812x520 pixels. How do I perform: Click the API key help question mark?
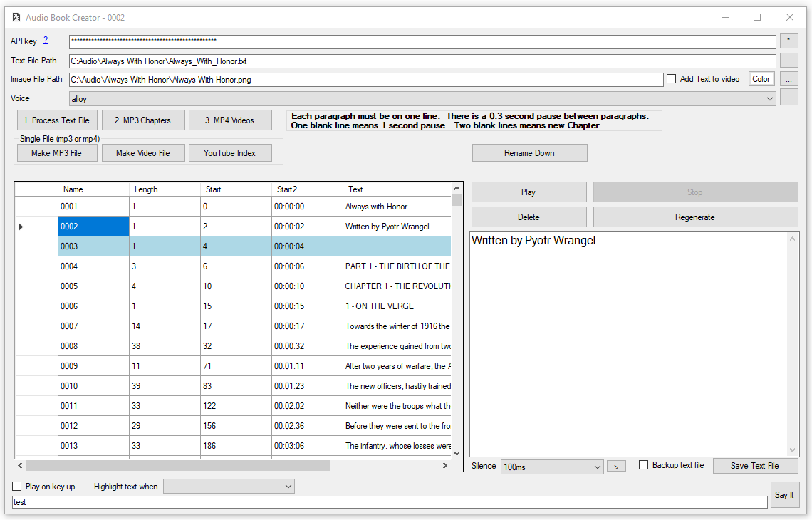point(46,41)
